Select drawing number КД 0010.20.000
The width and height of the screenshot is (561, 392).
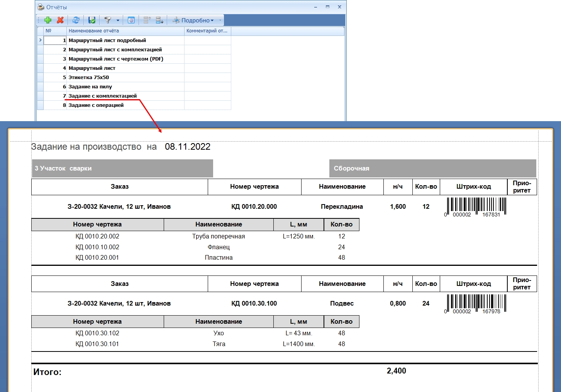254,206
